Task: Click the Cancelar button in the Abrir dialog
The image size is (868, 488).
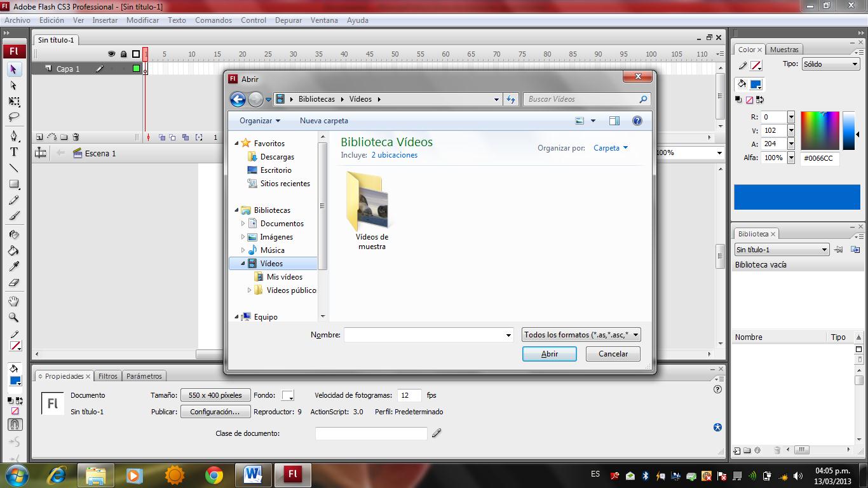Action: click(612, 354)
